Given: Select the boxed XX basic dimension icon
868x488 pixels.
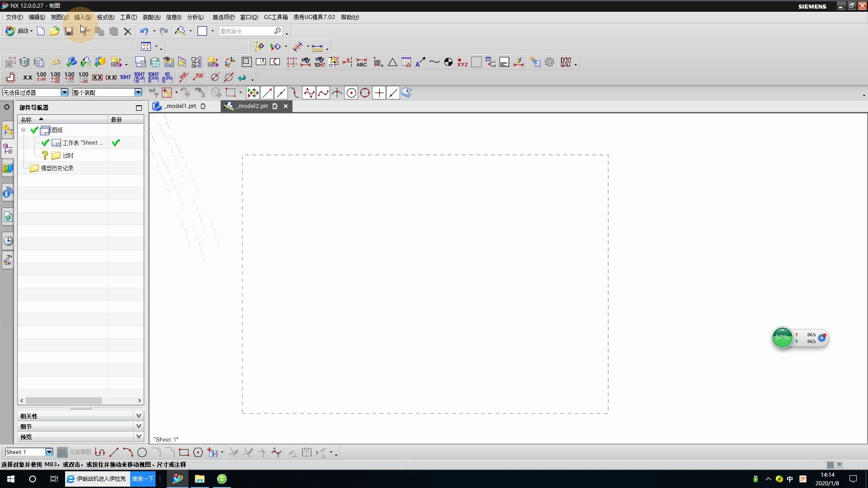Looking at the screenshot, I should pyautogui.click(x=97, y=77).
